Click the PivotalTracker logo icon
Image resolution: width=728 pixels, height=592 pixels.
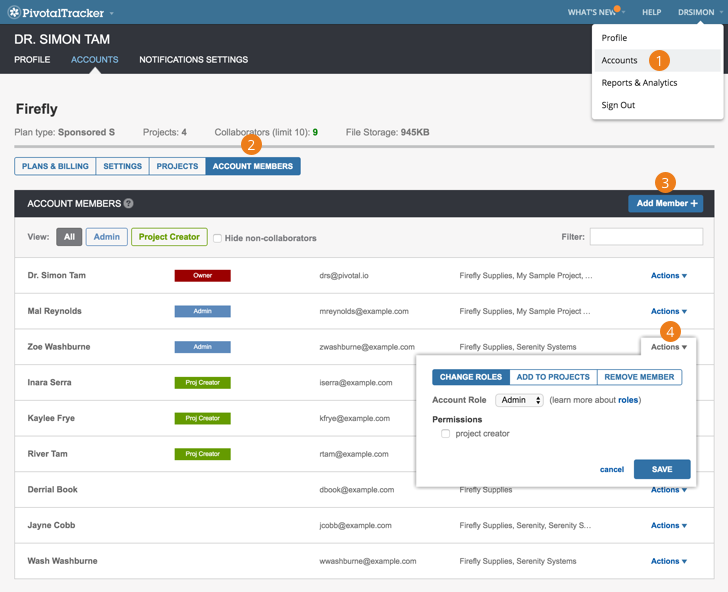(14, 13)
